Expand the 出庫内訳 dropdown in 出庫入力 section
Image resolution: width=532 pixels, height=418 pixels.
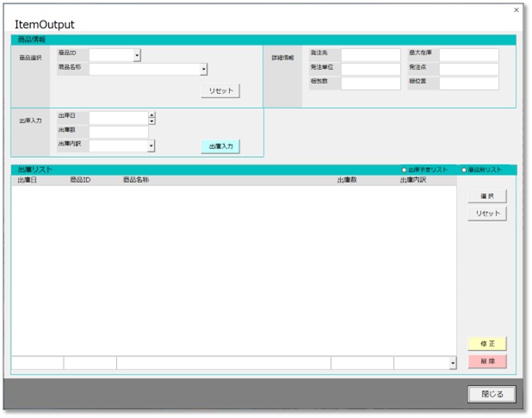click(152, 146)
